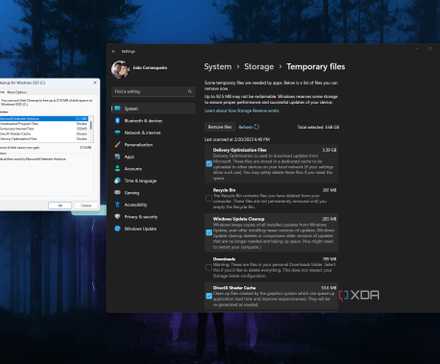The height and width of the screenshot is (364, 440).
Task: Open Accounts via its person icon
Action: [x=117, y=168]
